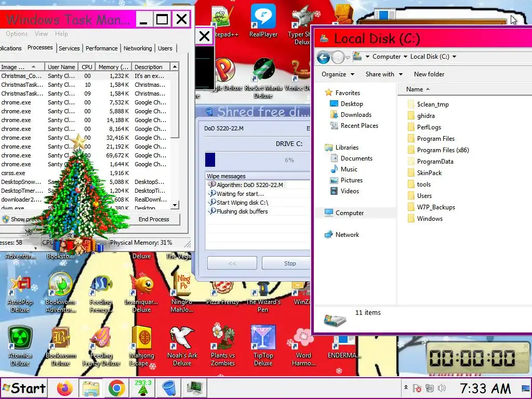Select the csrss.exe process row
This screenshot has height=399, width=532.
coord(85,173)
